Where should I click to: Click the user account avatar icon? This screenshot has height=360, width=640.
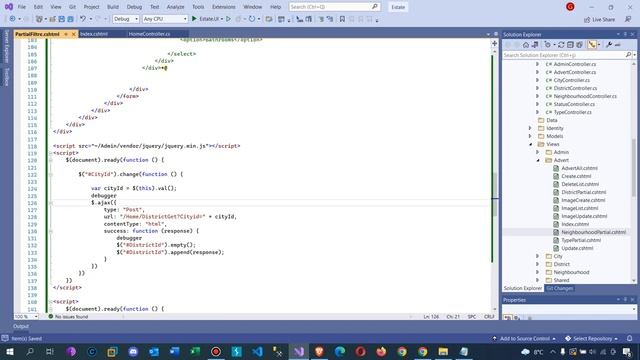pos(570,7)
